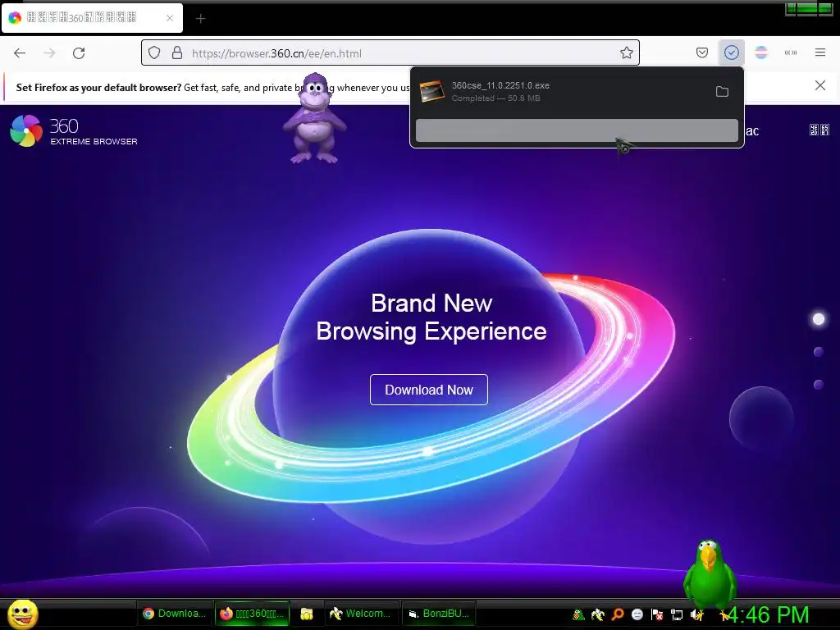Dismiss the default browser notification bar
840x630 pixels.
coord(819,85)
